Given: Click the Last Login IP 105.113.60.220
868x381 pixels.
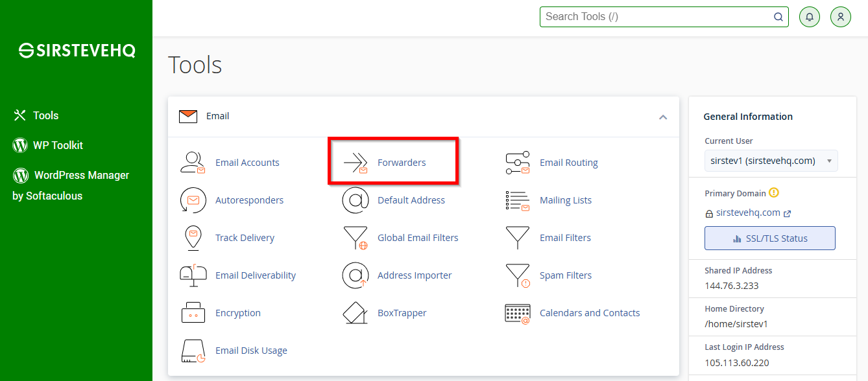Looking at the screenshot, I should [x=737, y=363].
